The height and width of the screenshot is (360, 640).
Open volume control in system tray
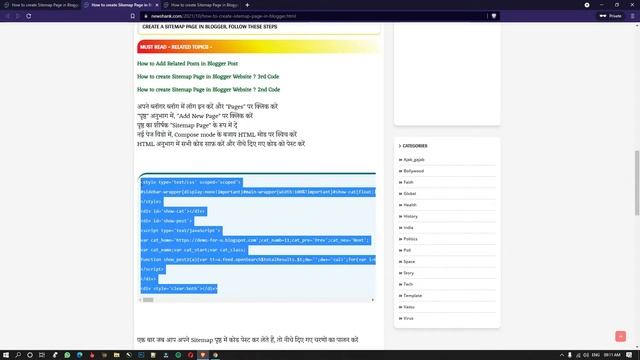587,355
